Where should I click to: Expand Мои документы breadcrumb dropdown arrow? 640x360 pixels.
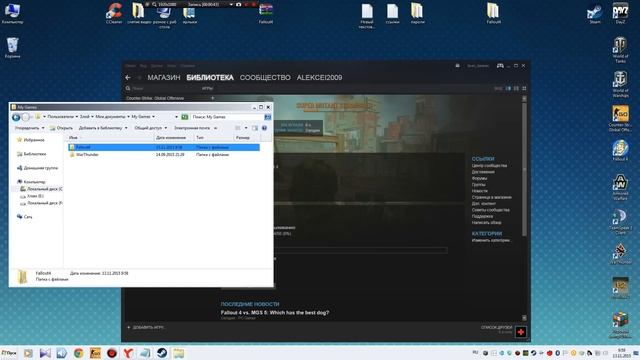(x=128, y=117)
